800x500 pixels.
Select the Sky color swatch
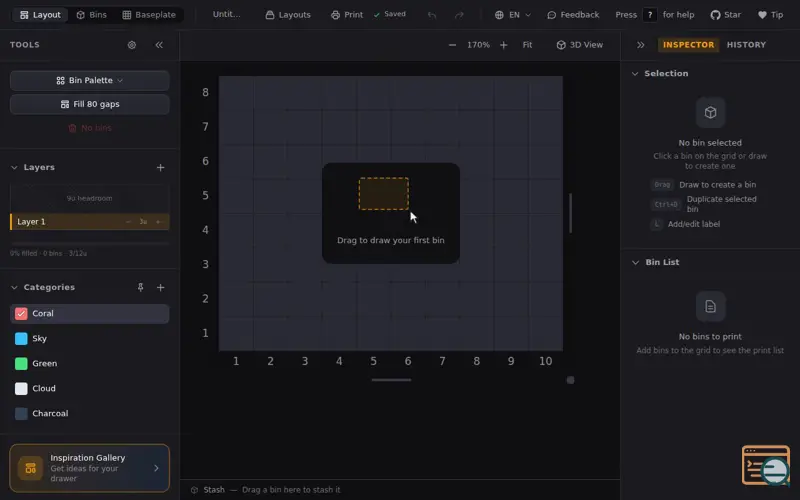tap(21, 339)
